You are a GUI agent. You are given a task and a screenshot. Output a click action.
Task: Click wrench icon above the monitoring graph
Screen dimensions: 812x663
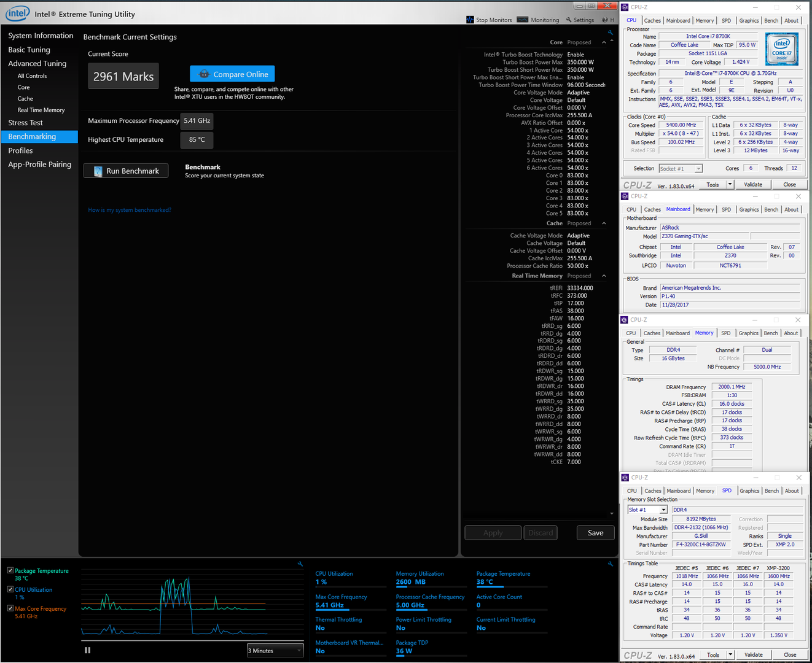click(x=300, y=564)
